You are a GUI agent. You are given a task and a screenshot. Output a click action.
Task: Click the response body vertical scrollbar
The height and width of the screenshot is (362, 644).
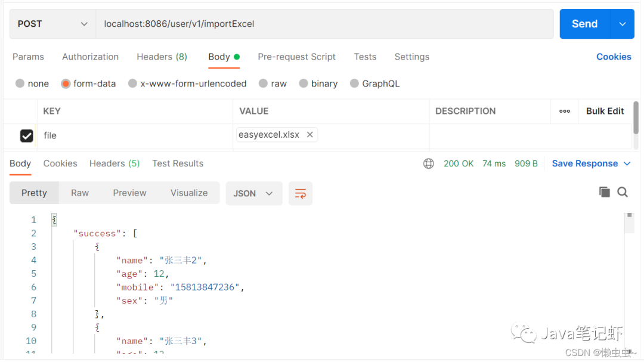click(629, 224)
